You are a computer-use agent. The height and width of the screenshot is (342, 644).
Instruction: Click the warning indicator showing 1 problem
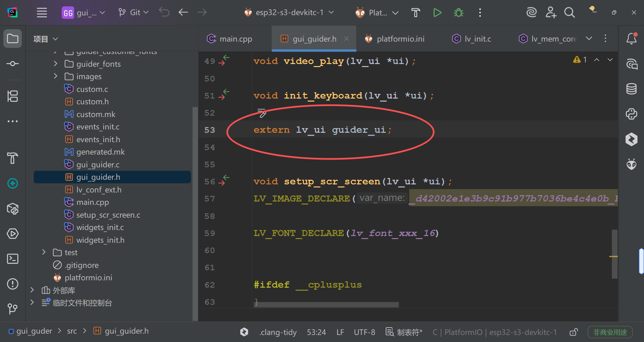click(580, 60)
